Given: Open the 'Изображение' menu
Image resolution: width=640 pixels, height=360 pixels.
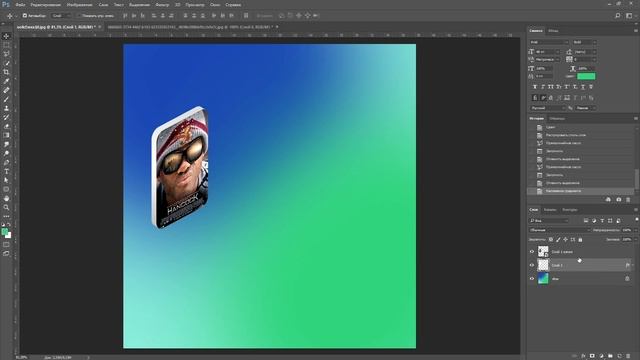Looking at the screenshot, I should (x=80, y=5).
